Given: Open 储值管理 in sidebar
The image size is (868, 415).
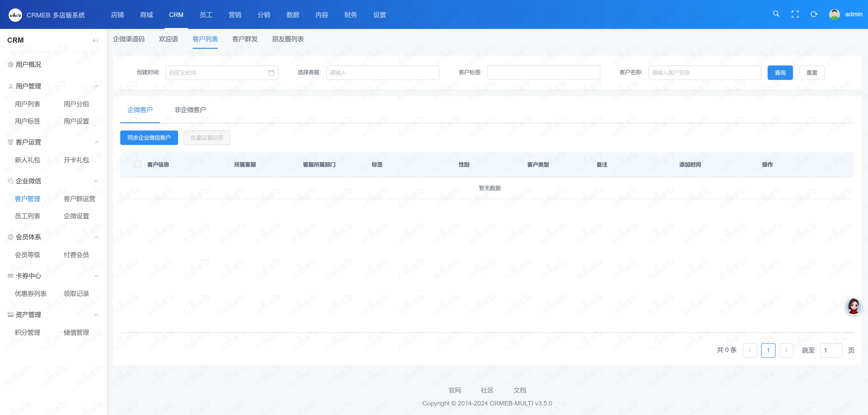Looking at the screenshot, I should 76,333.
